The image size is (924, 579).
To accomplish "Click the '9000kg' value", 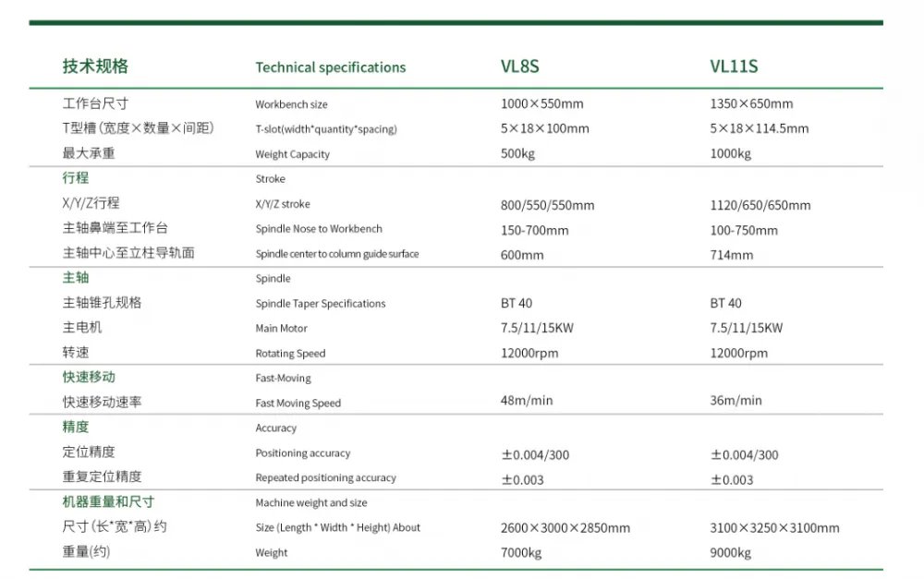I will click(730, 553).
